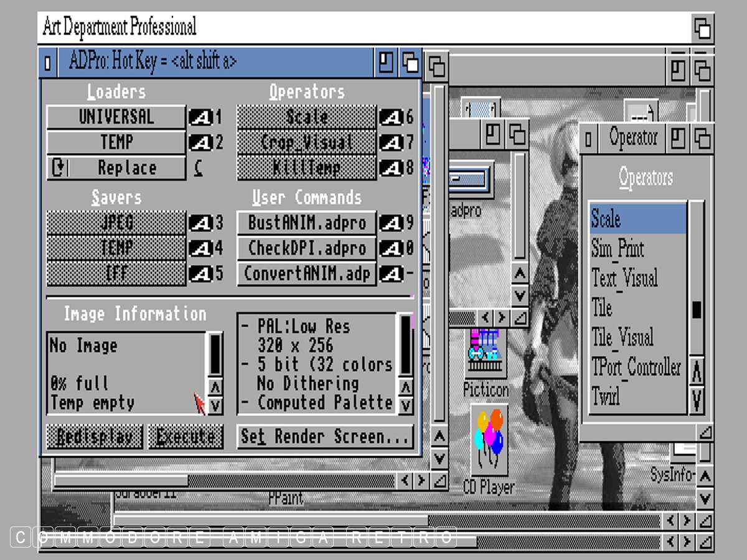The width and height of the screenshot is (747, 560).
Task: Toggle zoom gadget on Operator window
Action: [679, 138]
